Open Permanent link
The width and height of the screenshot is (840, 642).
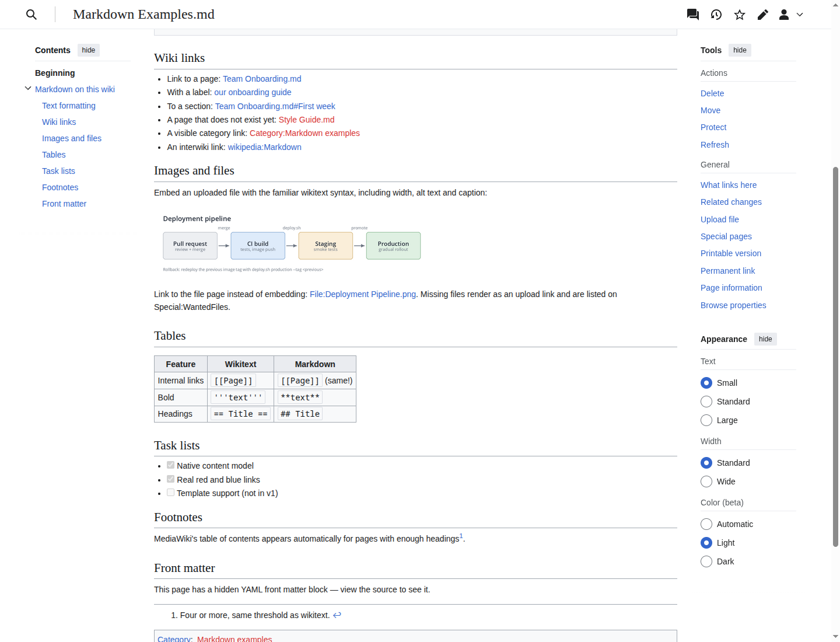coord(727,271)
